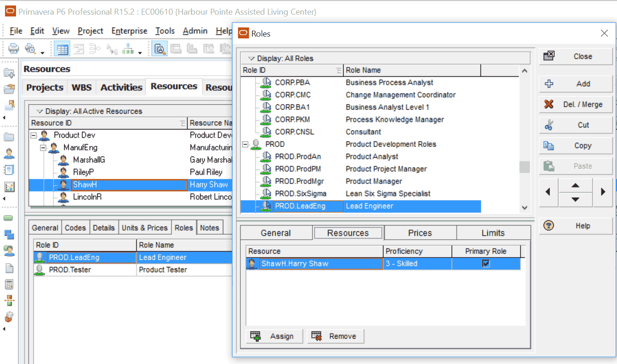Click the Remove button

(x=335, y=336)
